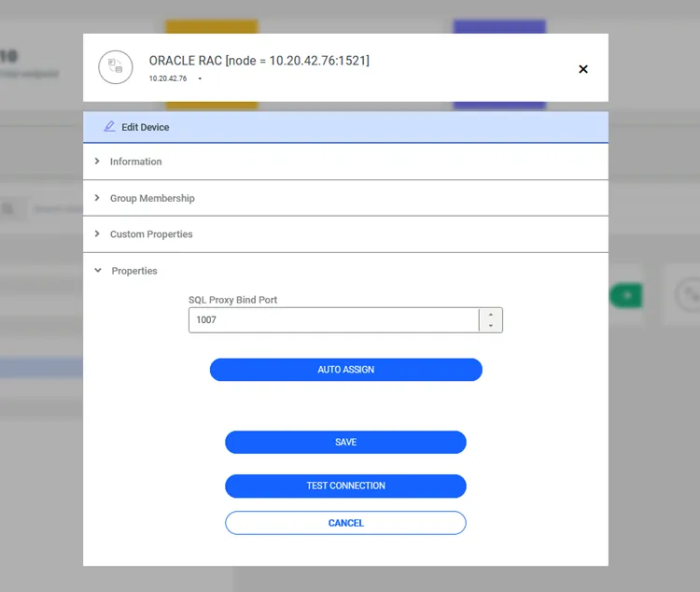Viewport: 700px width, 592px height.
Task: Decrease SQL Proxy Bind Port with down arrow
Action: pos(491,326)
